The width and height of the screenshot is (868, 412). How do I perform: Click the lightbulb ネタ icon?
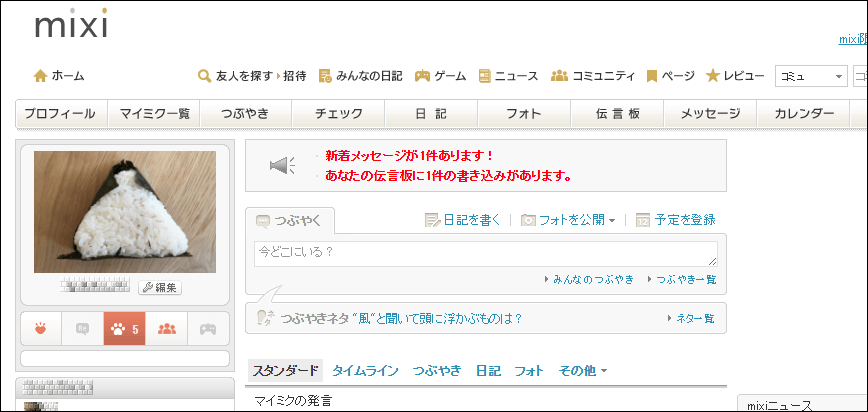click(x=266, y=318)
